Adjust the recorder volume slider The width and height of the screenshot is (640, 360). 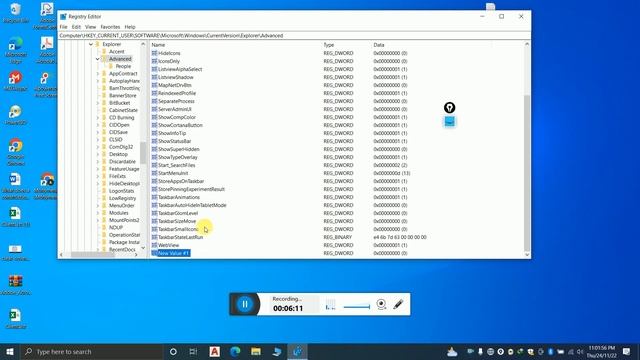coord(357,307)
